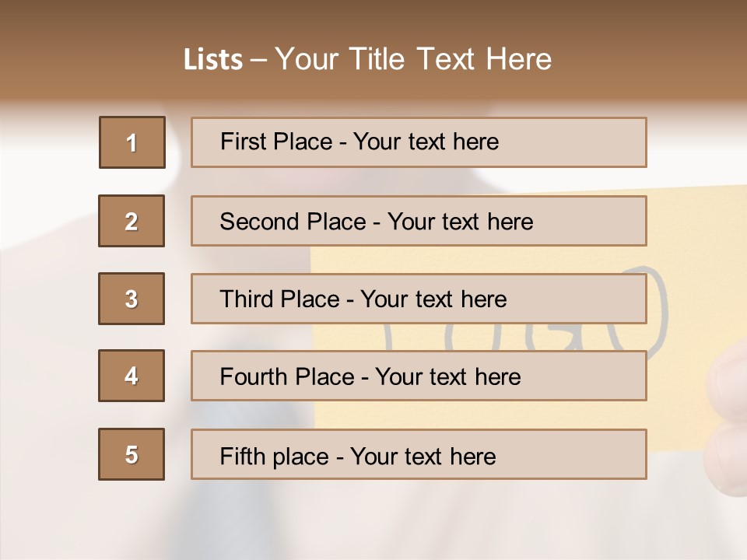Click the number 5 brown square

click(132, 454)
